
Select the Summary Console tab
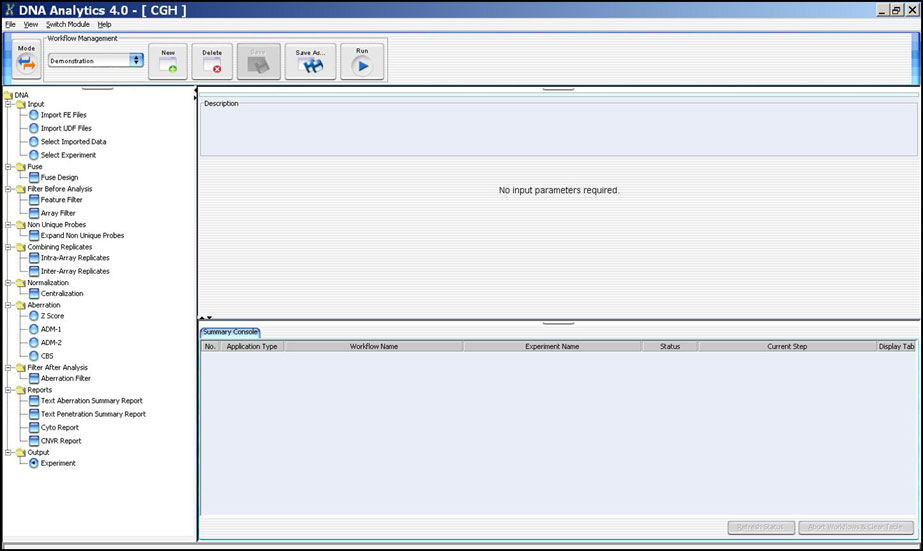(230, 332)
